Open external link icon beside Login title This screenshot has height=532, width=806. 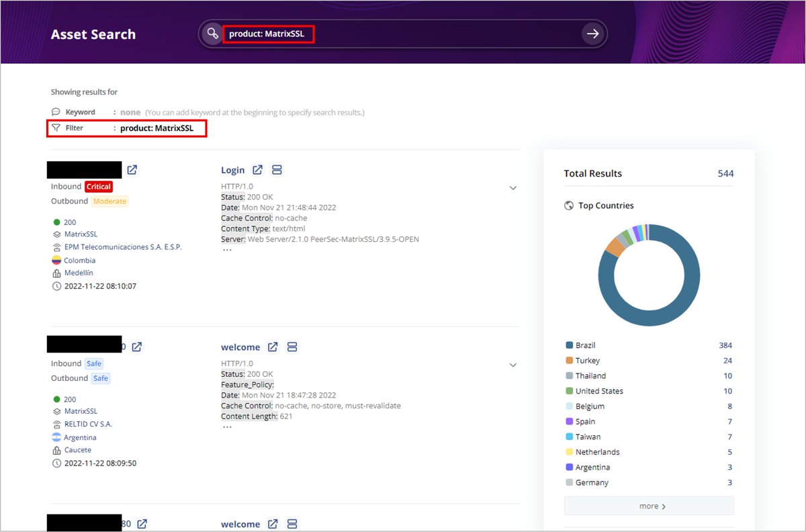pos(257,170)
